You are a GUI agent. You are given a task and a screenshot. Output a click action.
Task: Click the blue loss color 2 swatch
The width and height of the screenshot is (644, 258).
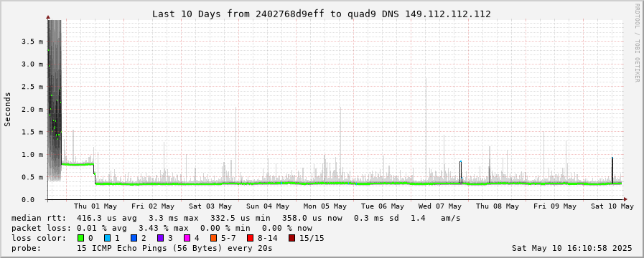(x=133, y=238)
